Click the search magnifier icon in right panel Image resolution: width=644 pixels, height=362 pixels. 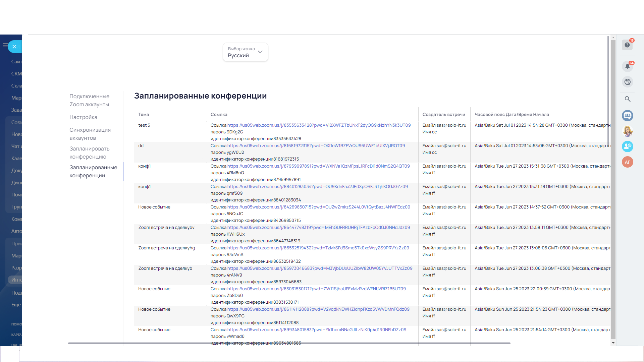(627, 99)
